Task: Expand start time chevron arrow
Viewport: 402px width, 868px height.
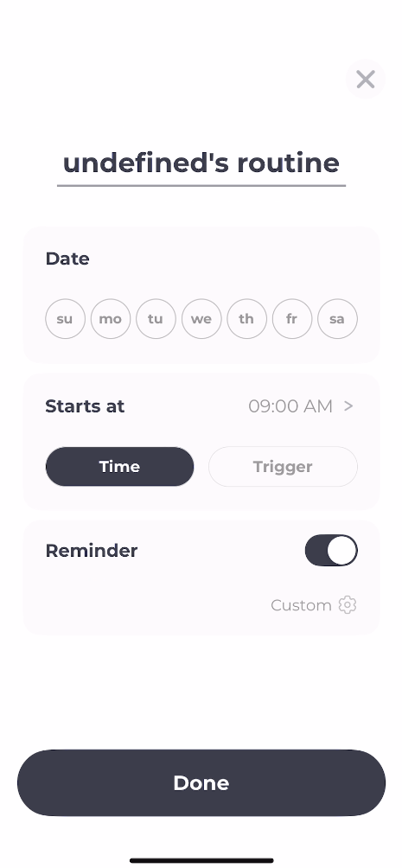Action: pos(348,405)
